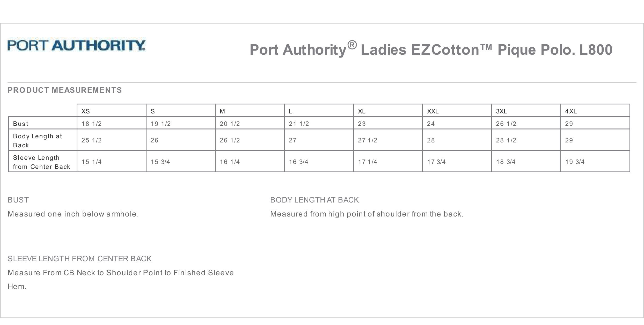Click the Sleeve Length from Center Back row label

click(x=41, y=162)
